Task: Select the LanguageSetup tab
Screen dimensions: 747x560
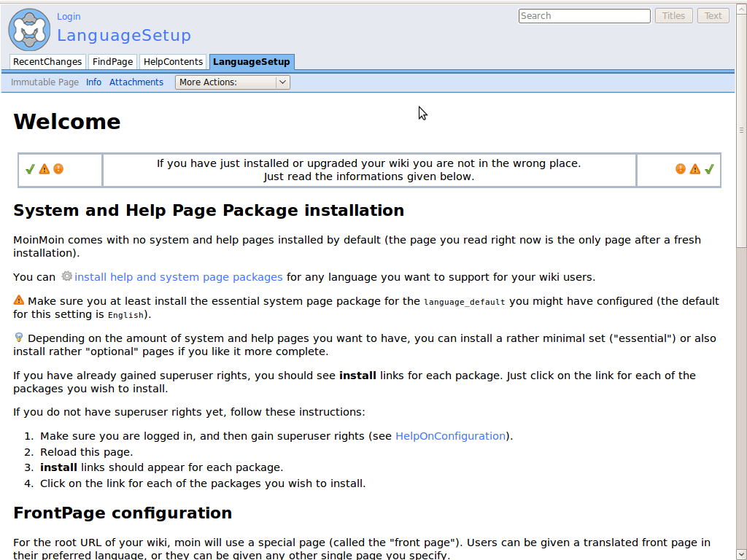Action: (x=252, y=62)
